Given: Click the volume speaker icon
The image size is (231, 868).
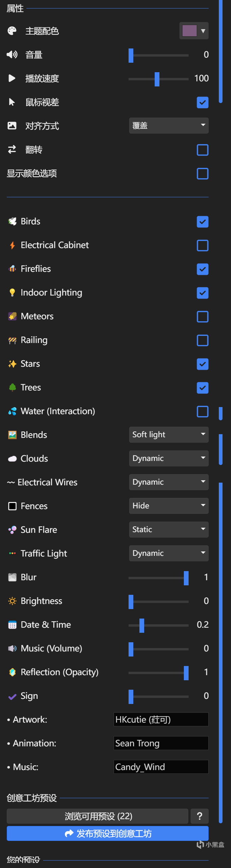Looking at the screenshot, I should [x=12, y=55].
